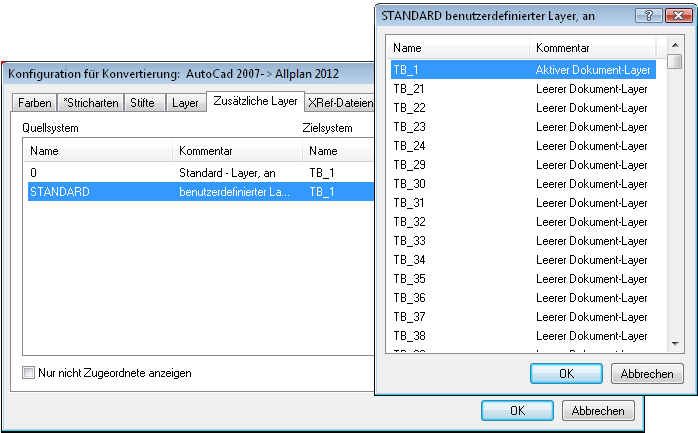Select layer TB_31 in the list
698x433 pixels.
[523, 203]
